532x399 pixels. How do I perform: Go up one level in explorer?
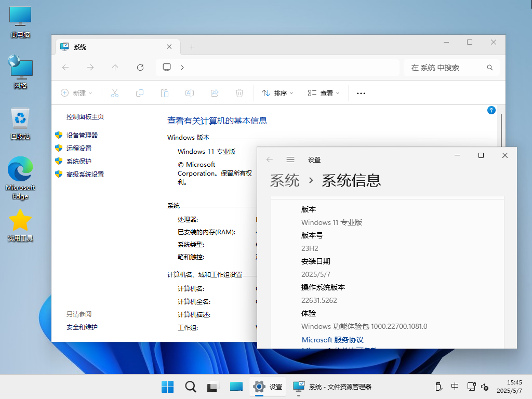point(115,67)
